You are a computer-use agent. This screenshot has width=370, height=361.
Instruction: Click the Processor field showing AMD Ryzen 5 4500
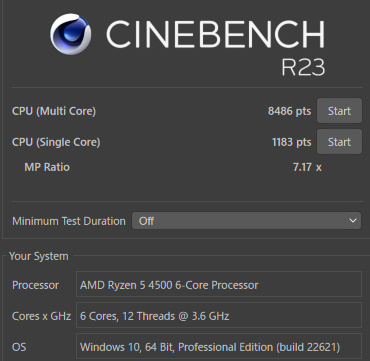pyautogui.click(x=219, y=284)
